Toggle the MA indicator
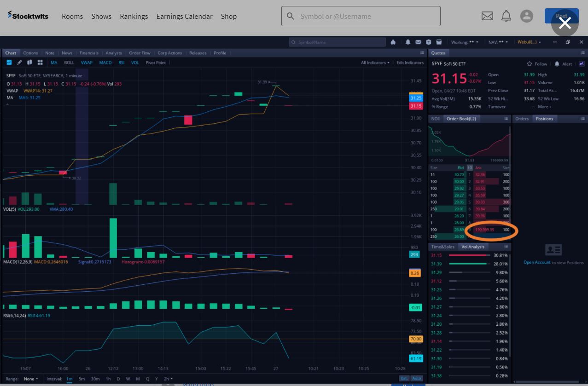588x386 pixels. pyautogui.click(x=54, y=63)
